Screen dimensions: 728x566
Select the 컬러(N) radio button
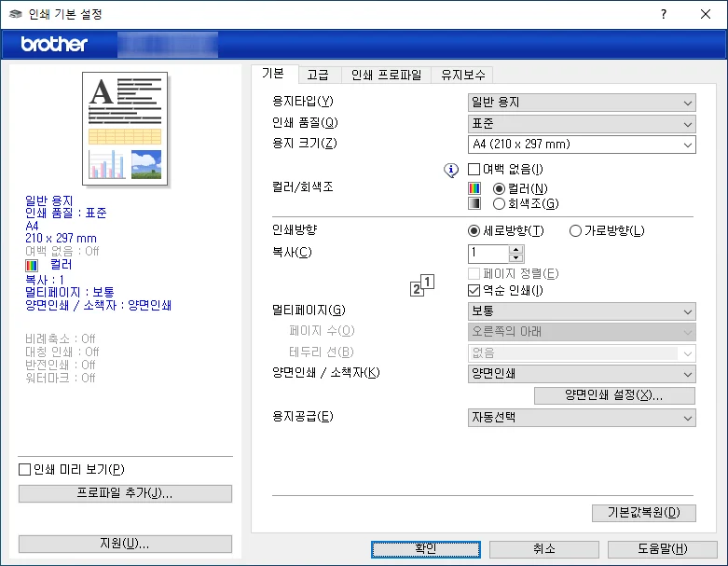click(499, 188)
